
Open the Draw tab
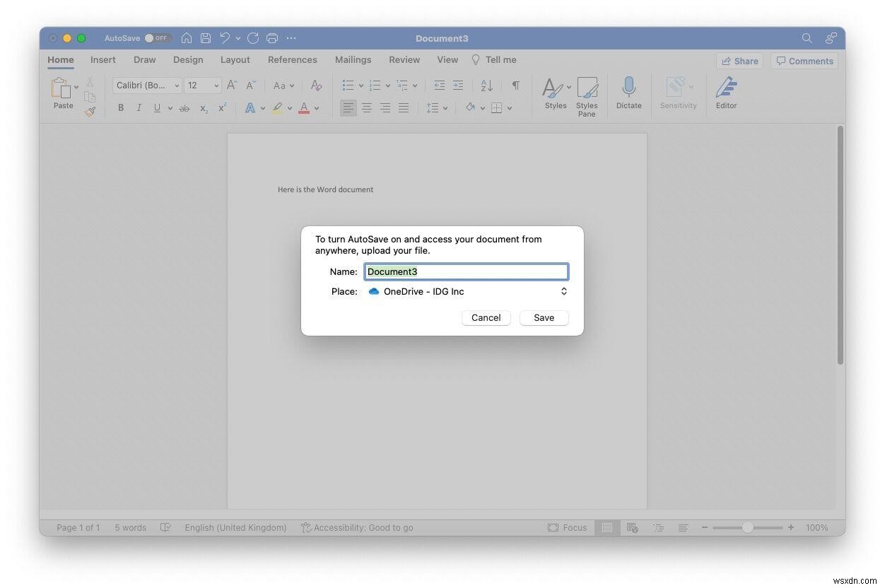(x=145, y=60)
